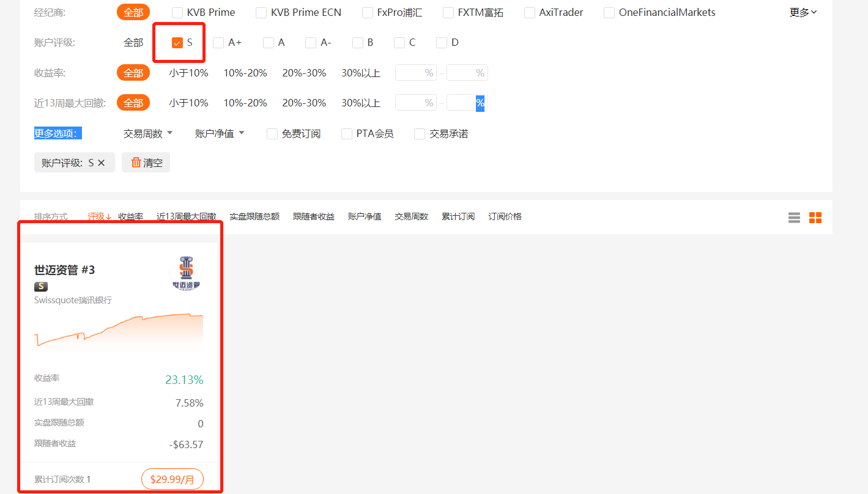Sort by 实盘跟随总额
The image size is (868, 494).
pyautogui.click(x=254, y=216)
